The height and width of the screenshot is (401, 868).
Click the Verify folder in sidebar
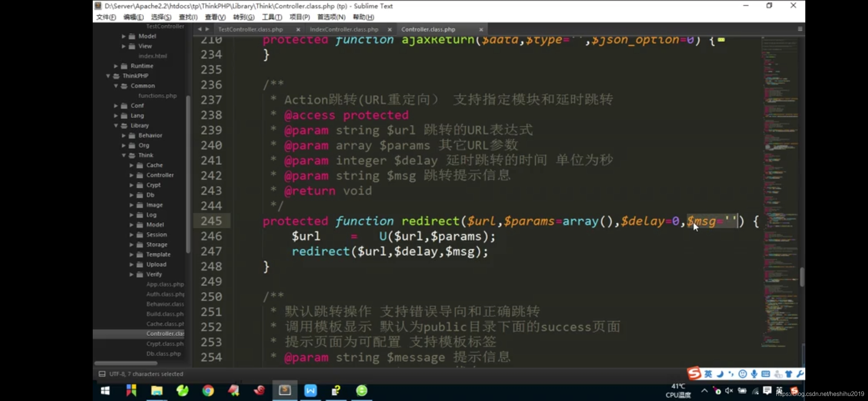coord(154,274)
